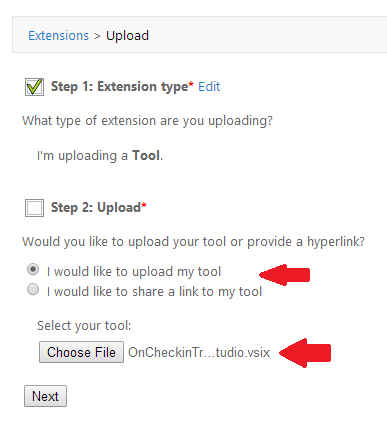Click the Next button

pyautogui.click(x=45, y=396)
